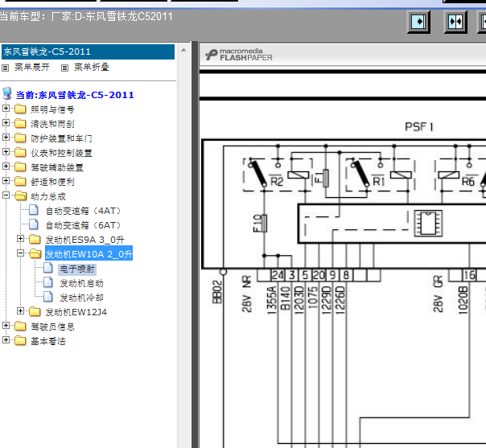Click the document icon for 电子喷射

48,268
